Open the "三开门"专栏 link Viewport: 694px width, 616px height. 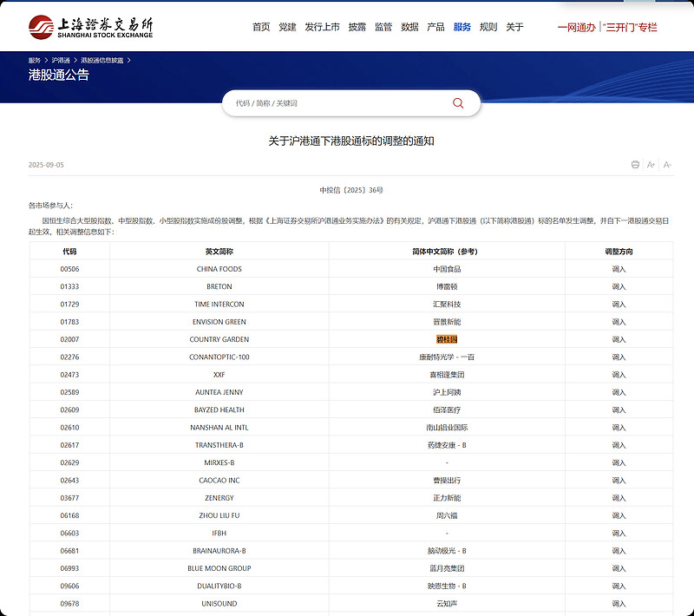pos(630,28)
